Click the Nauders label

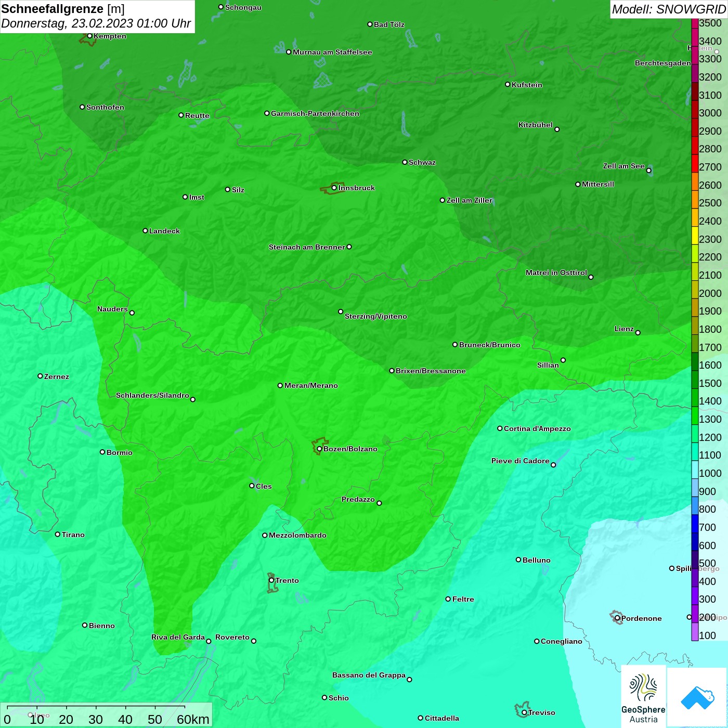tap(112, 309)
